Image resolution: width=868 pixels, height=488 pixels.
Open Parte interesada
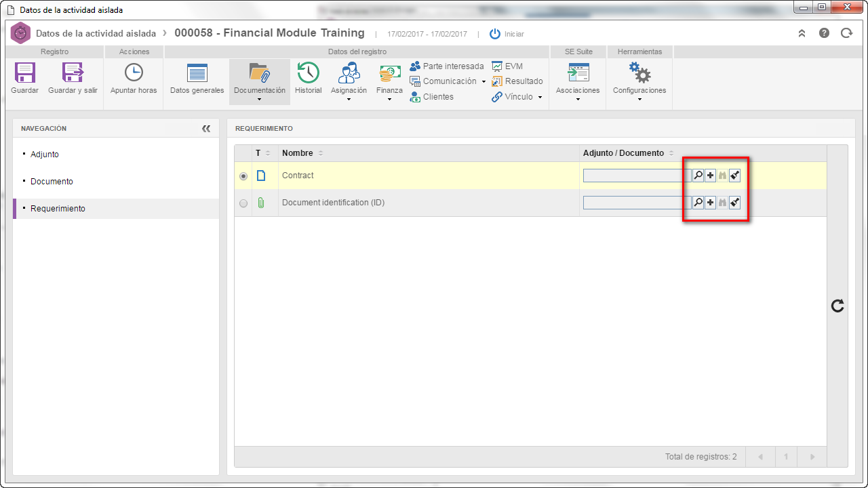coord(447,66)
